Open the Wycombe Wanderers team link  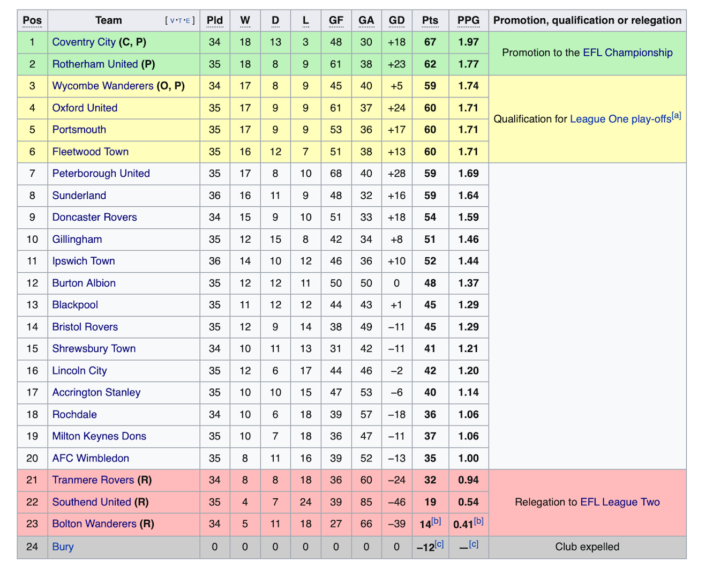(x=103, y=86)
